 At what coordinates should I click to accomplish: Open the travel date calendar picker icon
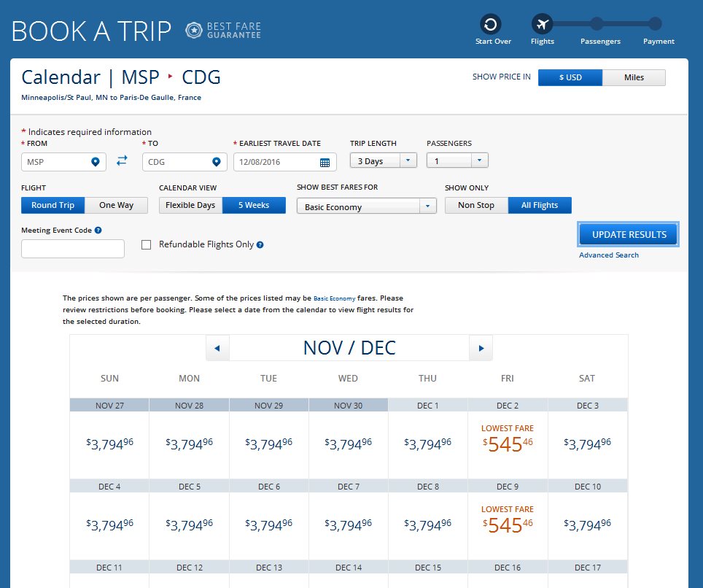(x=325, y=163)
